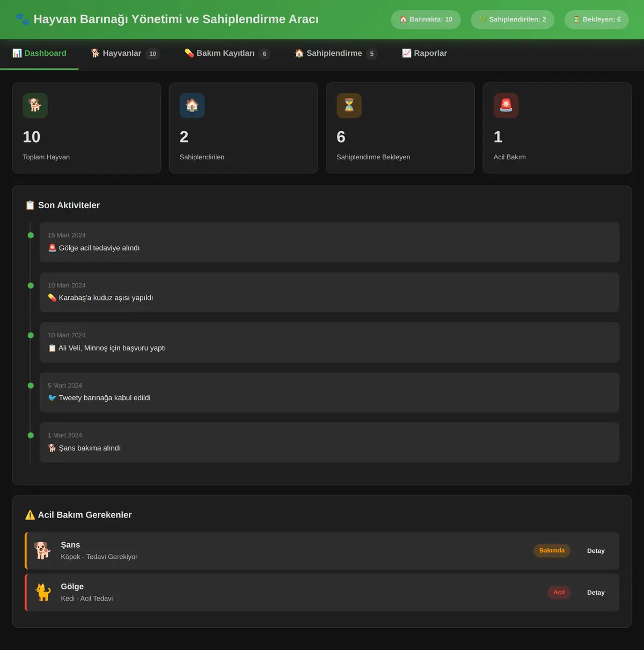
Task: Click the Sahiplendirme Bekleyen label
Action: click(374, 157)
